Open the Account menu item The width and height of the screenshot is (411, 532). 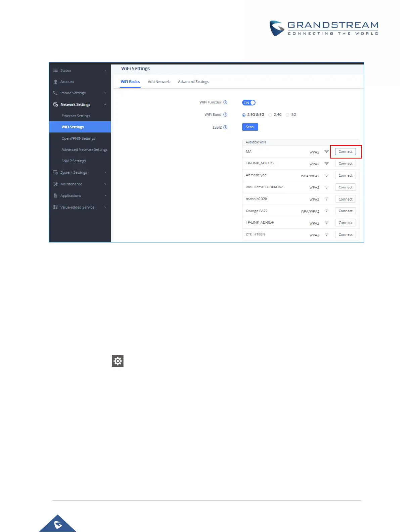tap(80, 82)
